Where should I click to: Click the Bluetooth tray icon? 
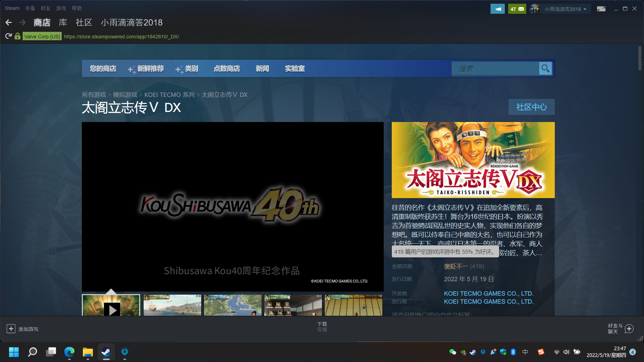point(513,352)
